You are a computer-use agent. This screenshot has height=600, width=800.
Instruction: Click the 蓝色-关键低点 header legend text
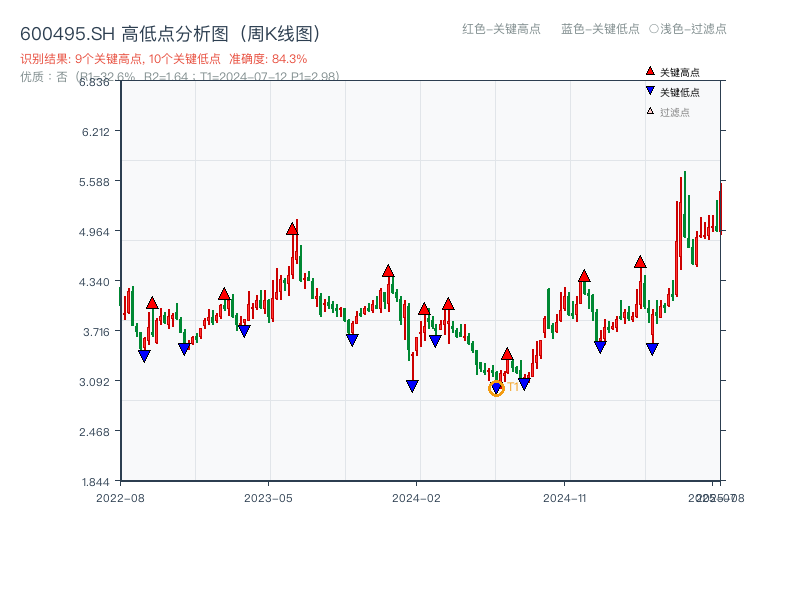[x=600, y=29]
